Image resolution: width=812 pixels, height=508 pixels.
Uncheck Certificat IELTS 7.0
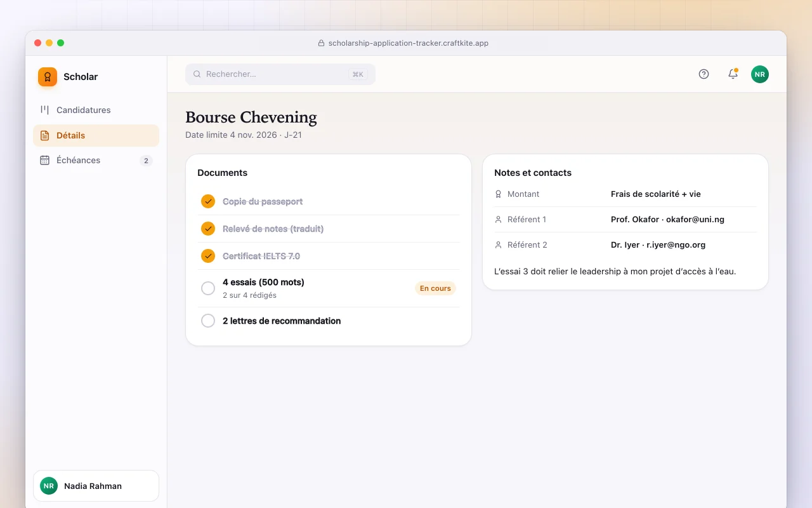click(208, 256)
